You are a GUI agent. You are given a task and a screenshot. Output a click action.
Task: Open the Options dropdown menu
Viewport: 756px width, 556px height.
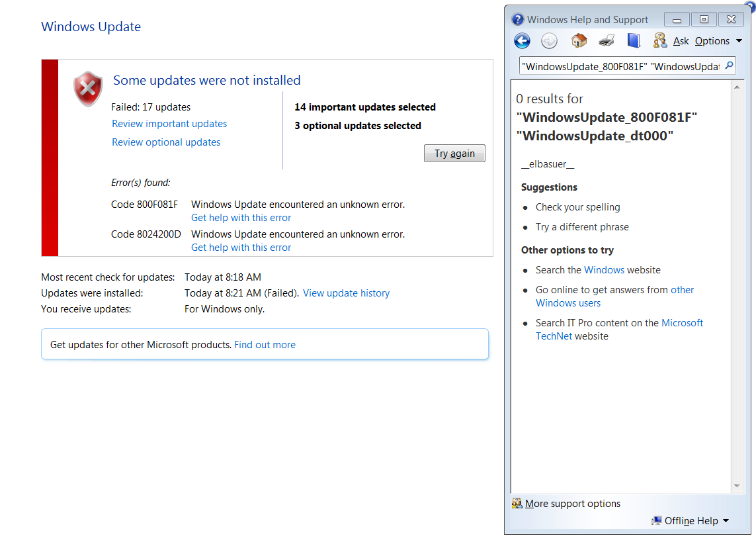coord(718,41)
